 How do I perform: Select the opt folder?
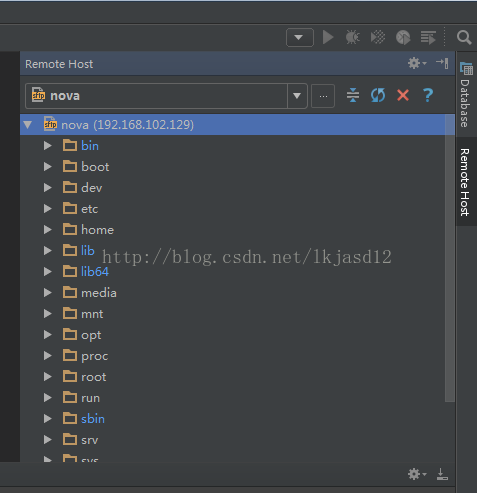click(91, 335)
